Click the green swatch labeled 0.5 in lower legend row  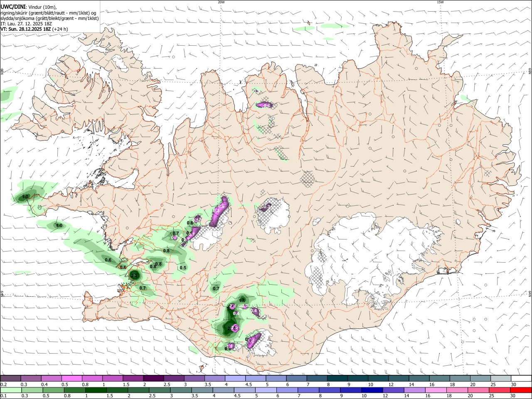(x=54, y=390)
